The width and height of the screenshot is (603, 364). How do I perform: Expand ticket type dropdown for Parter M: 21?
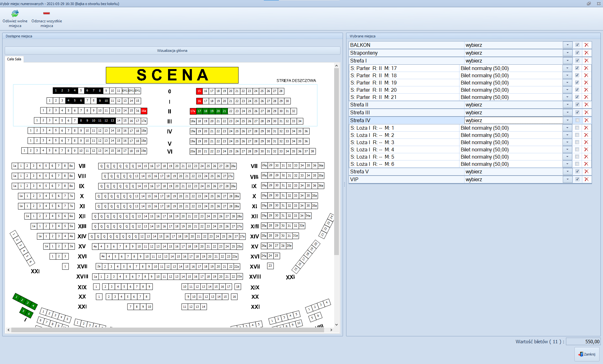(568, 97)
